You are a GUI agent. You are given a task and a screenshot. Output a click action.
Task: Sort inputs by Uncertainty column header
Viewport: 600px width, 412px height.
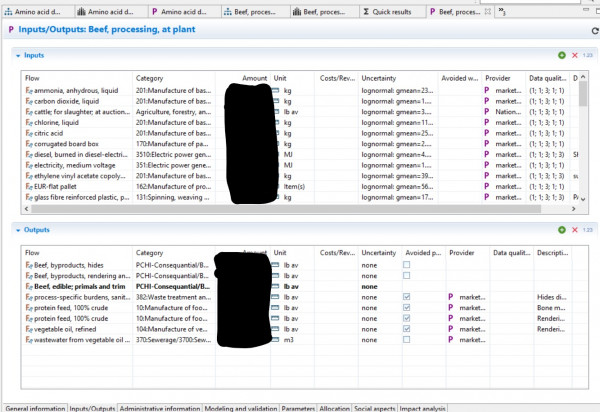click(398, 78)
